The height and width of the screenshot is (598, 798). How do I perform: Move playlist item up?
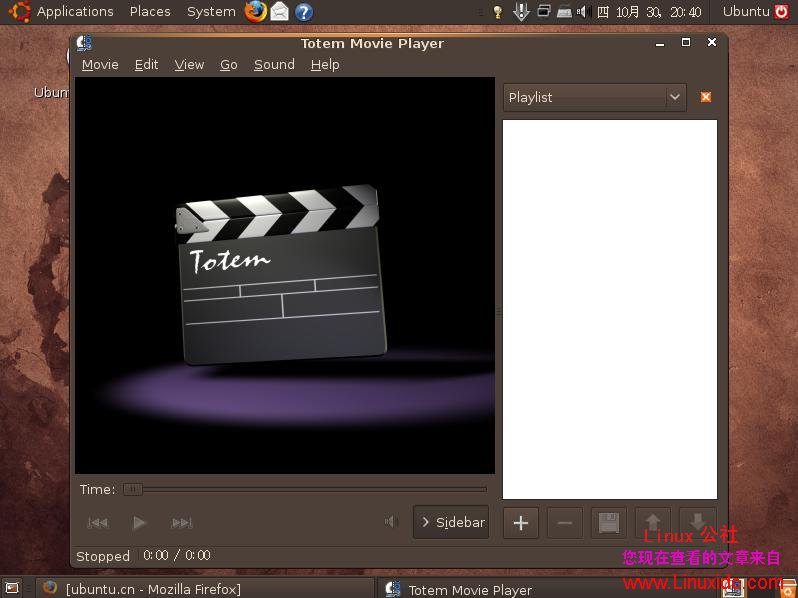point(653,523)
